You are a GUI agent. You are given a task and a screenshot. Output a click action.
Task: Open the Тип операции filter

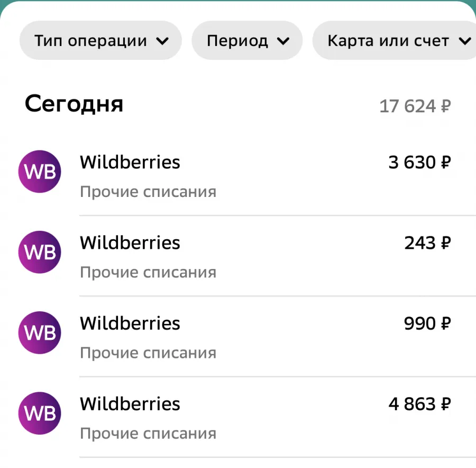(100, 40)
